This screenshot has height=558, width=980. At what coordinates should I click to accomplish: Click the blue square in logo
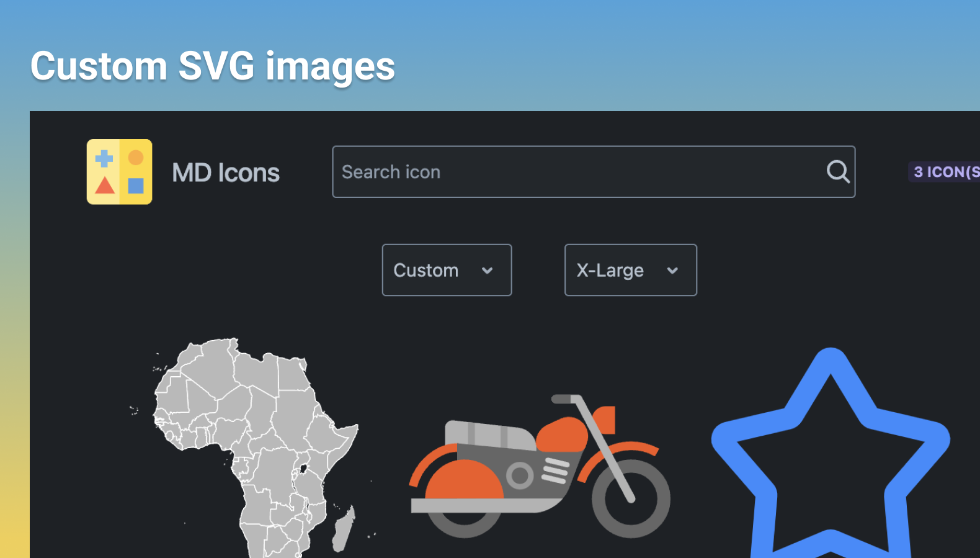click(136, 186)
